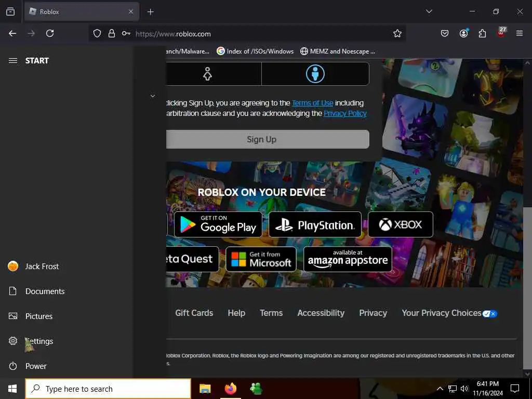Open Your Privacy Choices link
This screenshot has width=532, height=399.
pos(449,313)
